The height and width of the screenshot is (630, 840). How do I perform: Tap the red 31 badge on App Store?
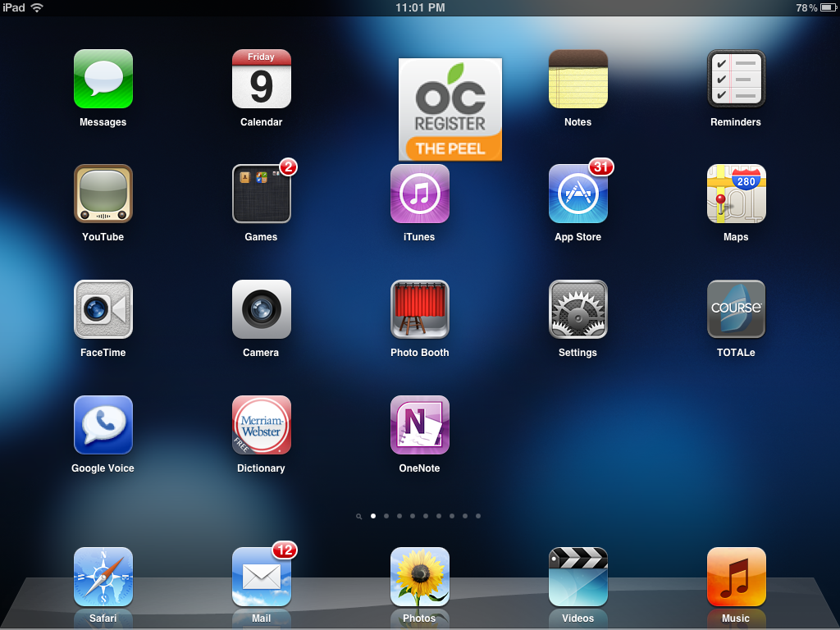[601, 167]
